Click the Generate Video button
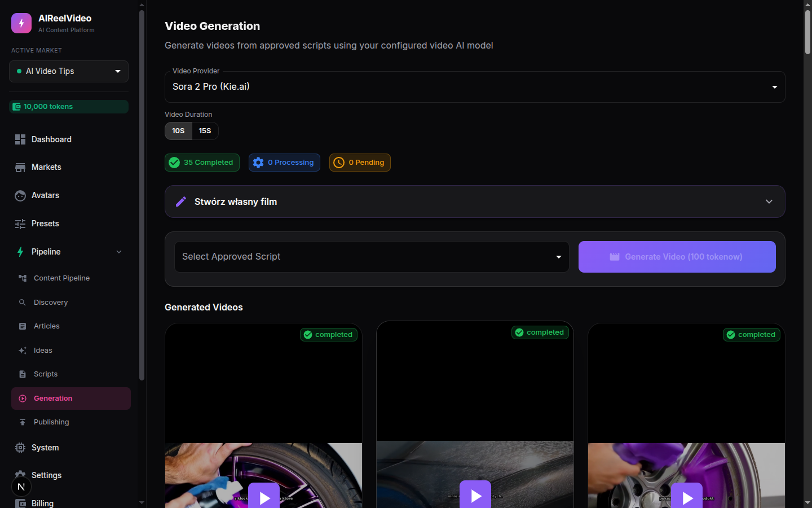The width and height of the screenshot is (812, 508). (x=677, y=257)
